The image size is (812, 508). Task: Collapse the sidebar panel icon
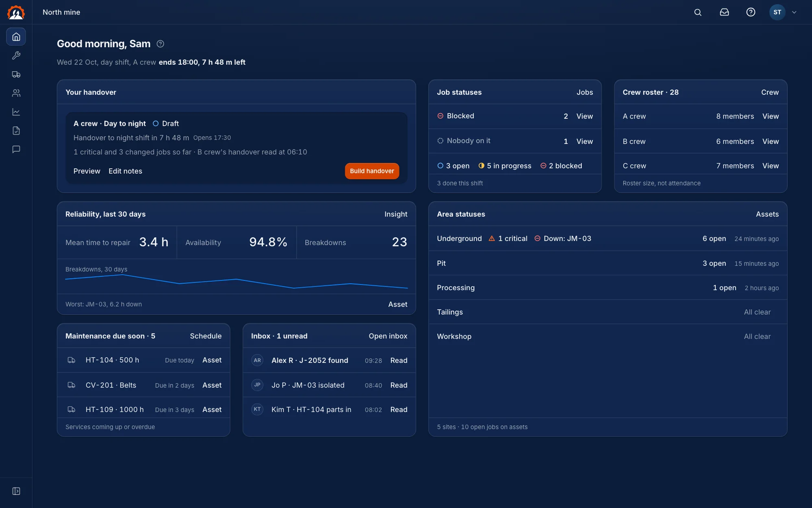coord(16,491)
